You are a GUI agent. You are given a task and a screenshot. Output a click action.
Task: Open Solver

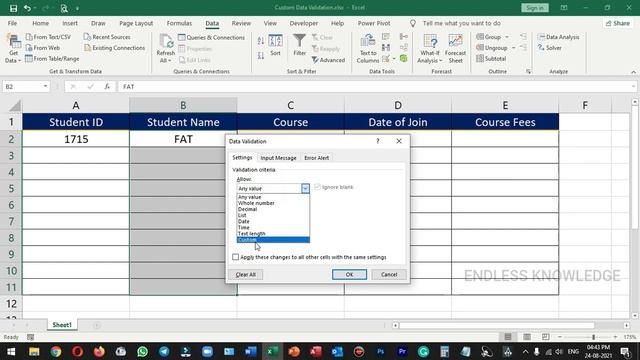[550, 48]
